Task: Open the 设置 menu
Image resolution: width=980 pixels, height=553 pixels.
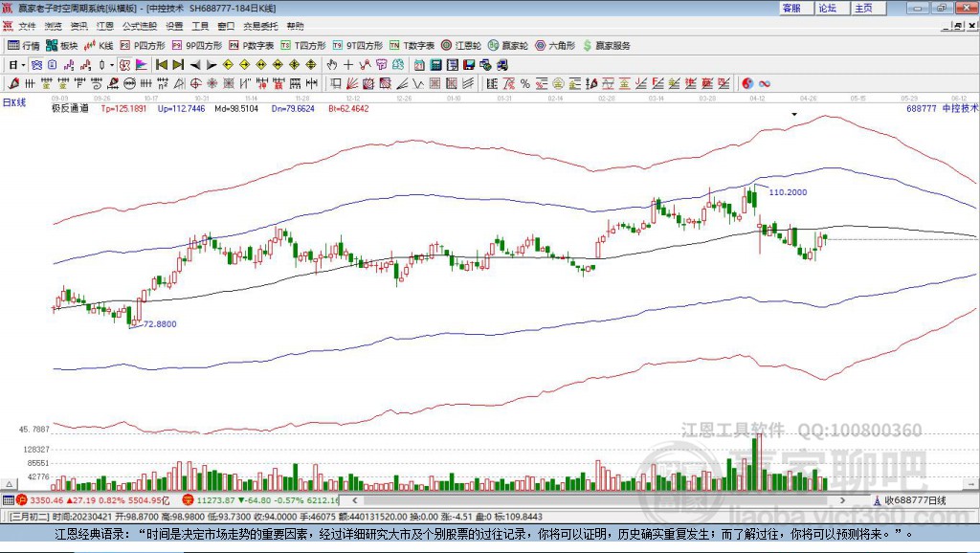Action: (x=174, y=26)
